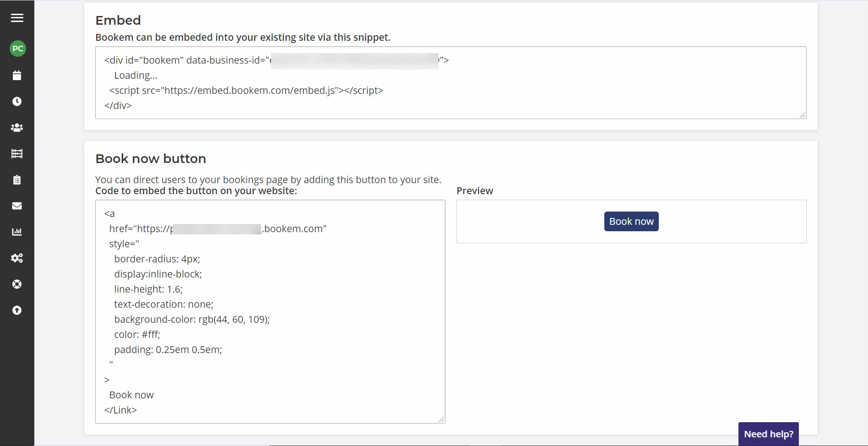Click inside the Embed snippet text area
Image resolution: width=868 pixels, height=446 pixels.
pos(450,82)
